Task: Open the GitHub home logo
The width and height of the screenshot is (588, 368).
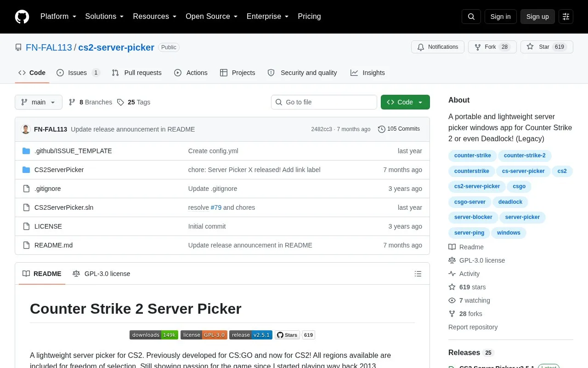Action: [22, 17]
